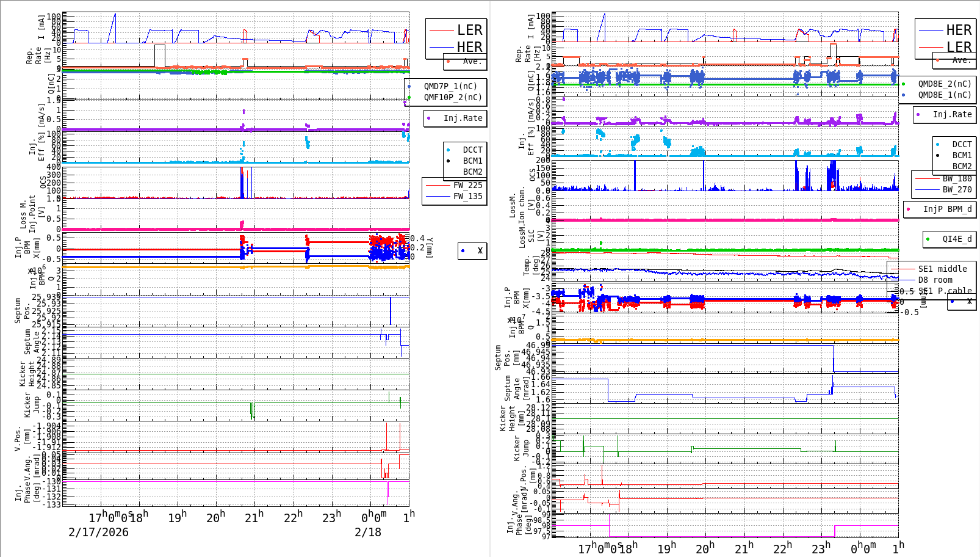This screenshot has height=557, width=980.
Task: Click the Inj.Rate legend in the left plot
Action: click(463, 118)
